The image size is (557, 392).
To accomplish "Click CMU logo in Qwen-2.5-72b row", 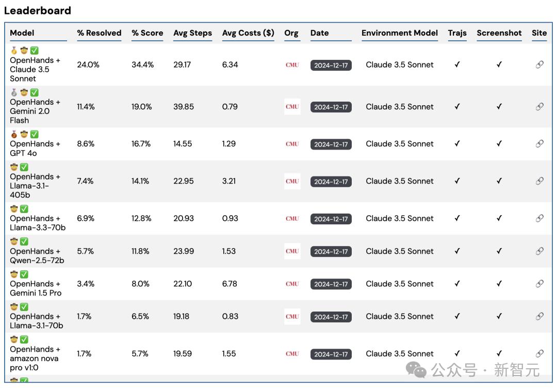I will tap(292, 251).
